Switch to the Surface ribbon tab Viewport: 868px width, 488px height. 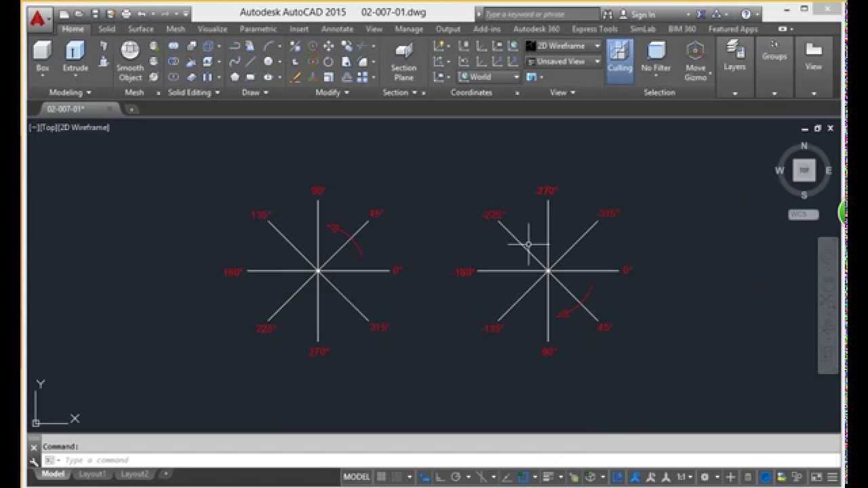tap(140, 29)
